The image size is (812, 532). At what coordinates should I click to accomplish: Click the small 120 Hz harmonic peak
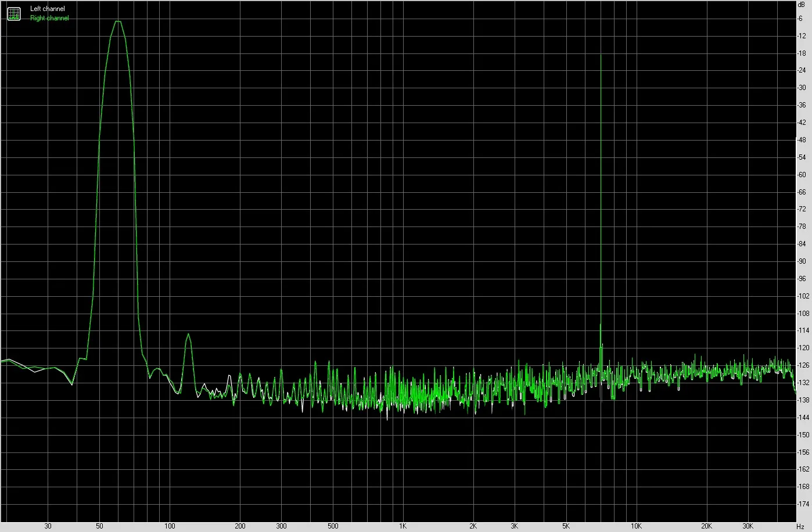click(188, 335)
